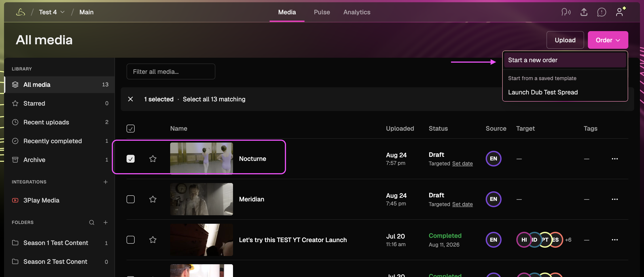Screen dimensions: 644x277
Task: Click the Nocturne title
Action: [252, 159]
